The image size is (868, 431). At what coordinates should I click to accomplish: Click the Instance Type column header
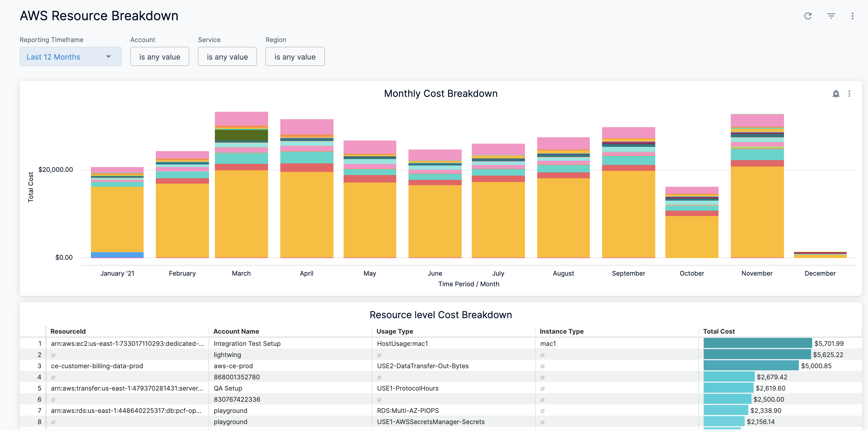point(561,331)
